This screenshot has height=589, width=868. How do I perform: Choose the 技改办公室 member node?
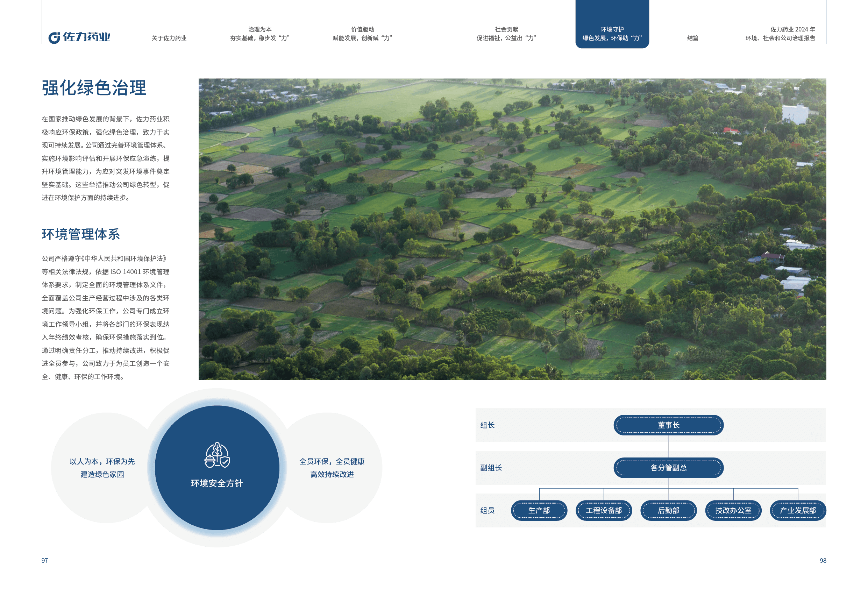(x=733, y=510)
